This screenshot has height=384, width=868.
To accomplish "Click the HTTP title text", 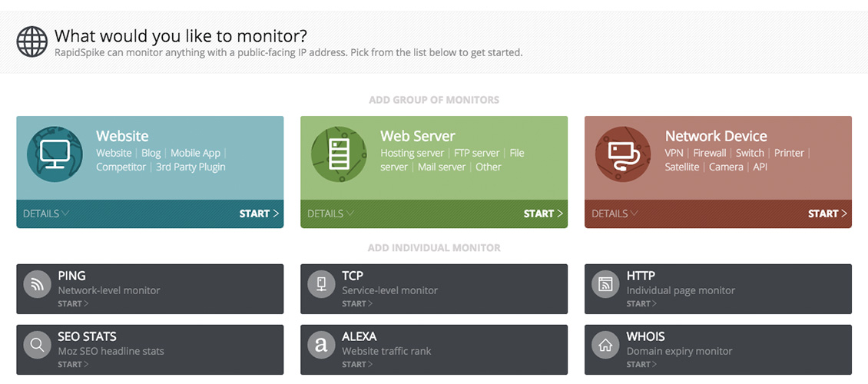I will (x=641, y=276).
